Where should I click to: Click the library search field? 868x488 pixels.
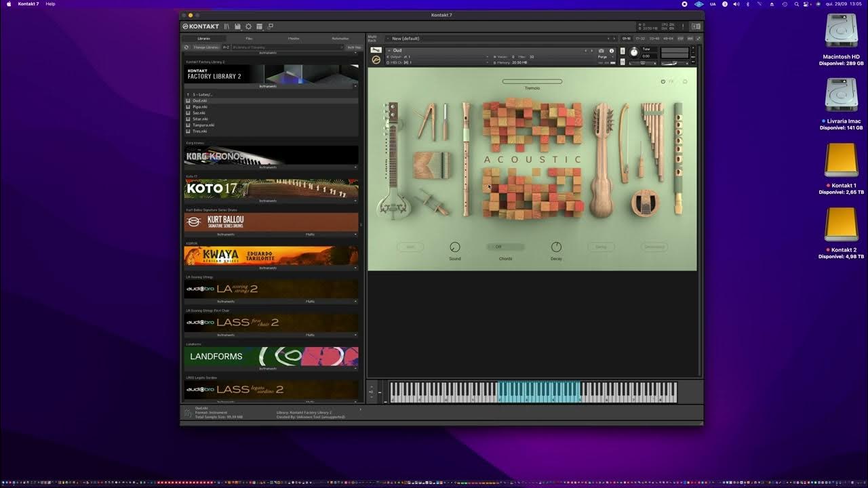(x=288, y=47)
